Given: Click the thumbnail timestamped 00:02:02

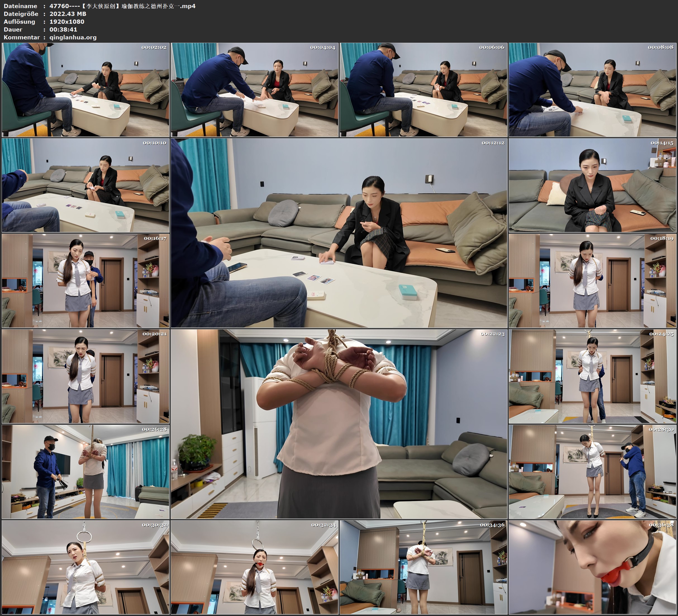Looking at the screenshot, I should [x=85, y=89].
